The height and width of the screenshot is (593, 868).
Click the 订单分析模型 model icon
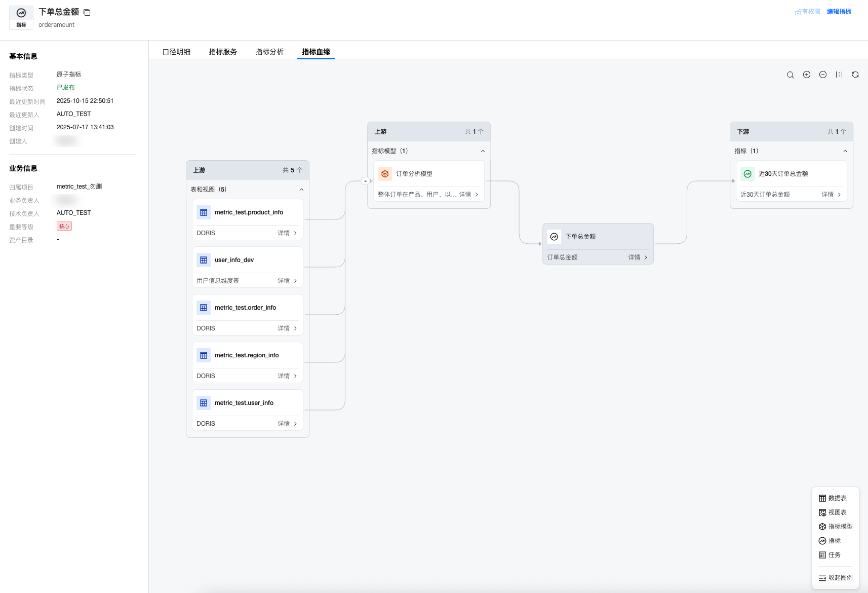point(385,174)
